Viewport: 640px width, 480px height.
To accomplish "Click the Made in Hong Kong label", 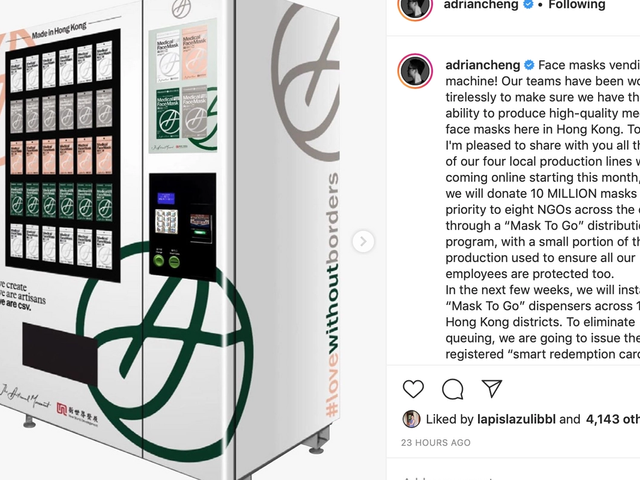I will [59, 31].
